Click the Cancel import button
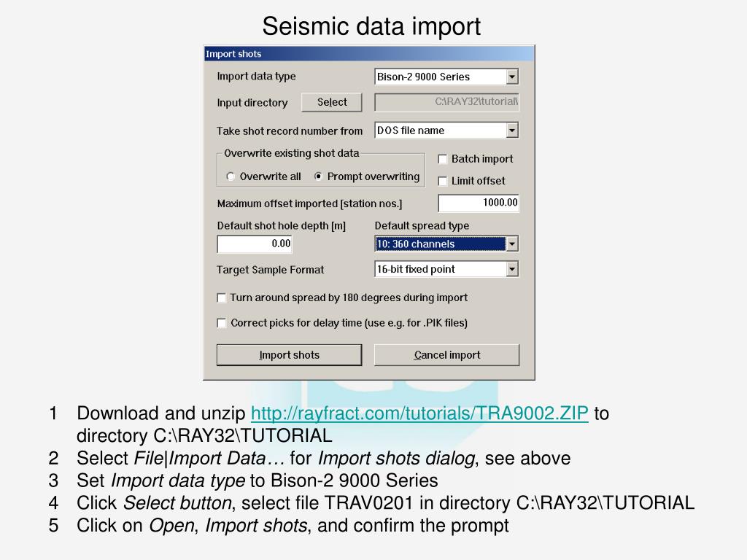 447,355
